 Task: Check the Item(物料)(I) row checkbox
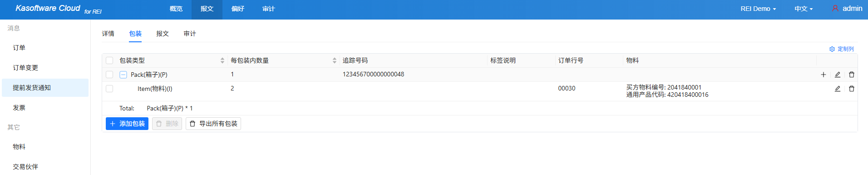(109, 89)
